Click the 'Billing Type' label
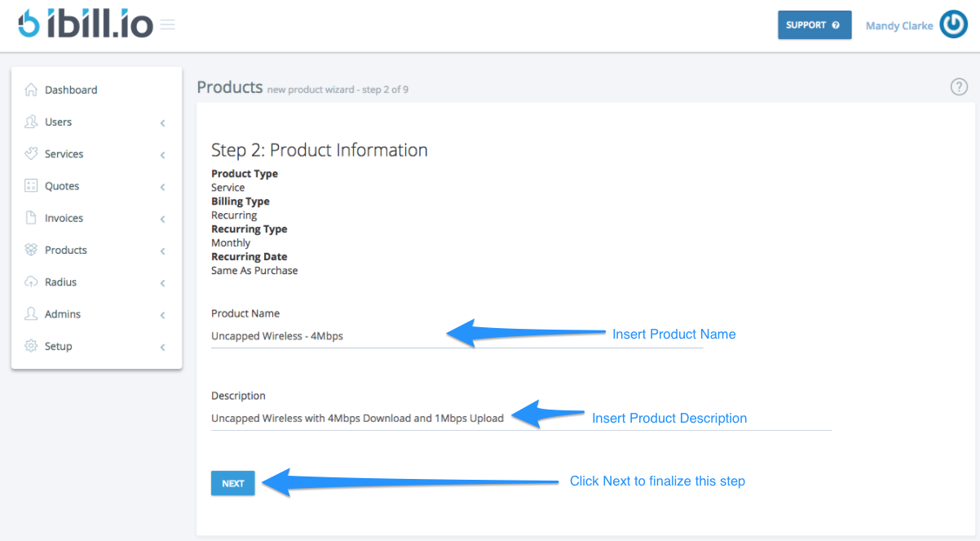 pos(241,202)
